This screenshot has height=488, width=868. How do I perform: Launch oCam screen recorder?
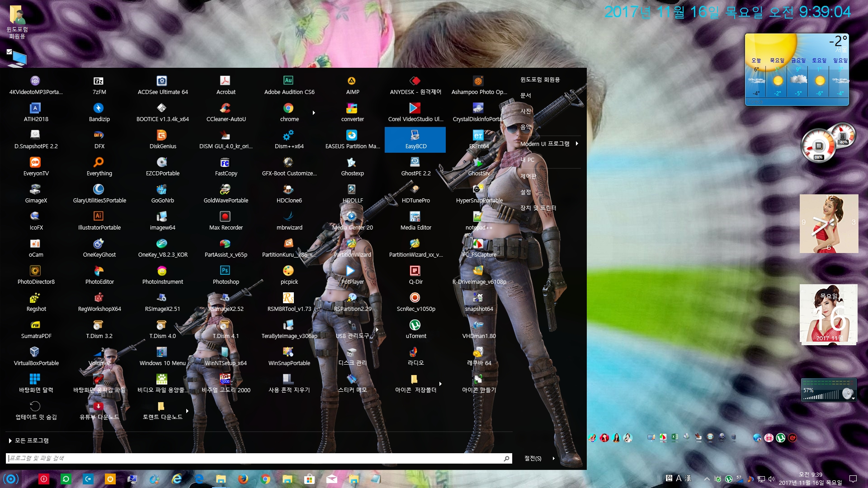tap(36, 249)
